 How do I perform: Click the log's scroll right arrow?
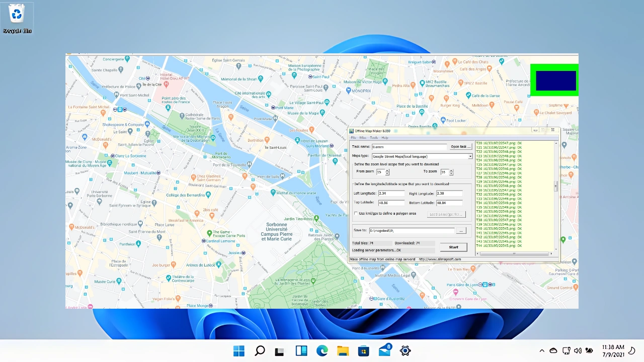[551, 253]
